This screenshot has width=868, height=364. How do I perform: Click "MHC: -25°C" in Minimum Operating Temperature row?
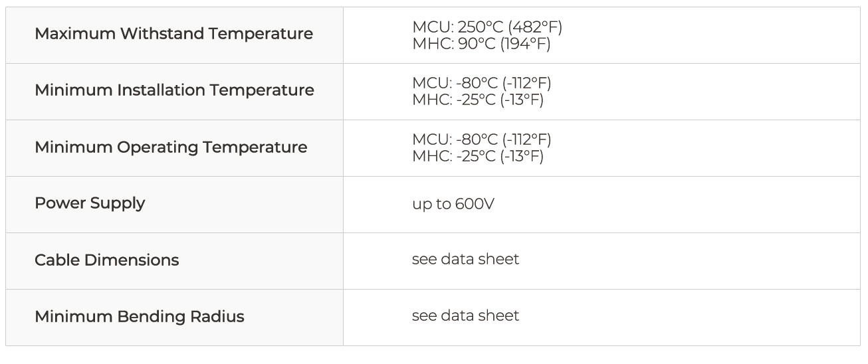(454, 157)
